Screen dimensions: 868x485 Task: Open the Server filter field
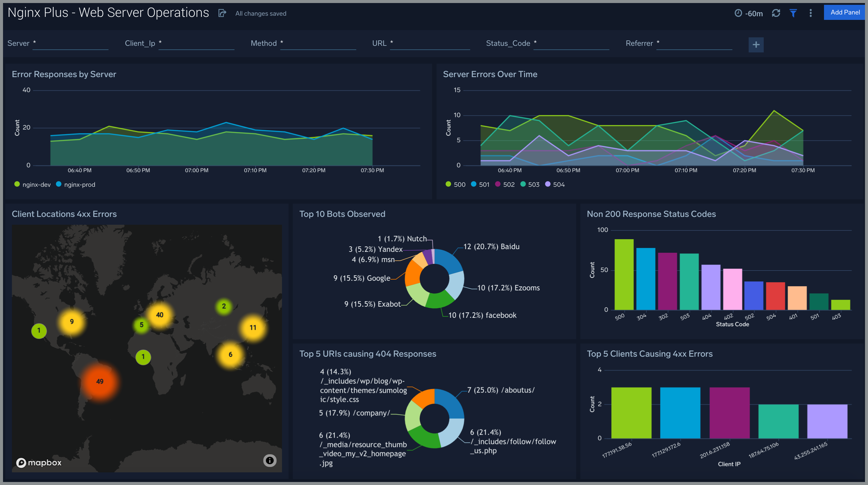tap(70, 44)
